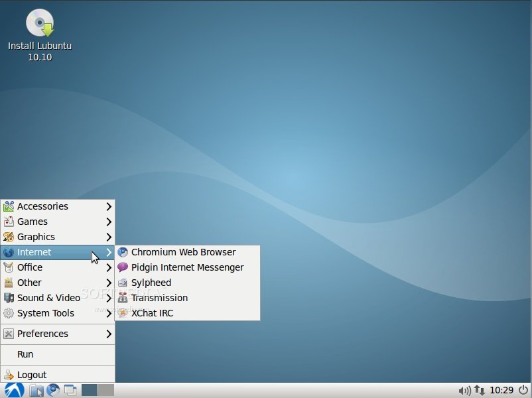
Task: Choose Logout from the start menu
Action: coord(32,375)
